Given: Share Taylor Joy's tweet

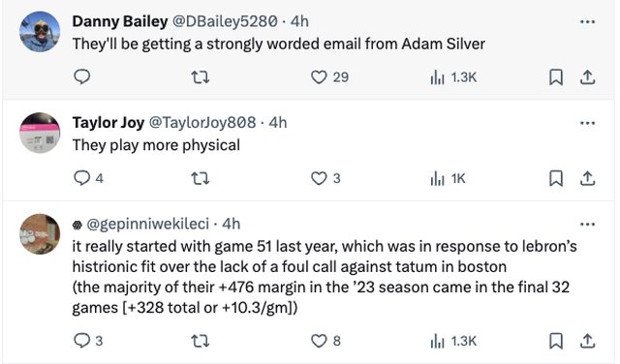Looking at the screenshot, I should click(x=588, y=178).
